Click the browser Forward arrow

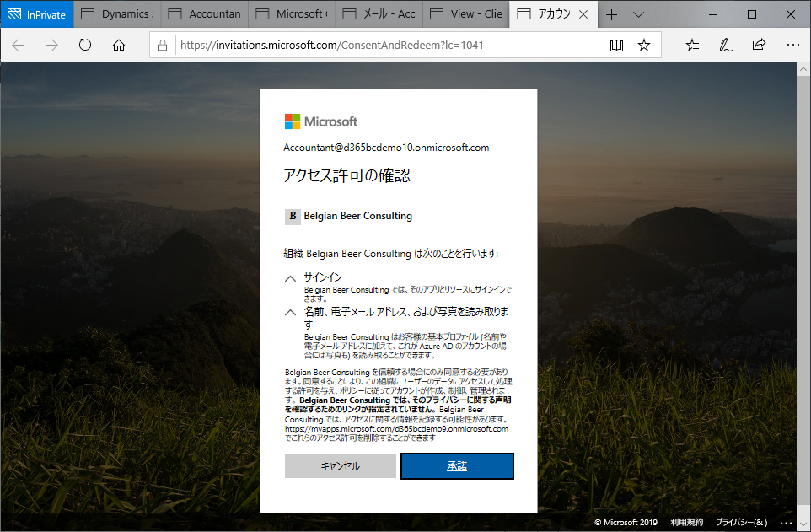pos(51,46)
